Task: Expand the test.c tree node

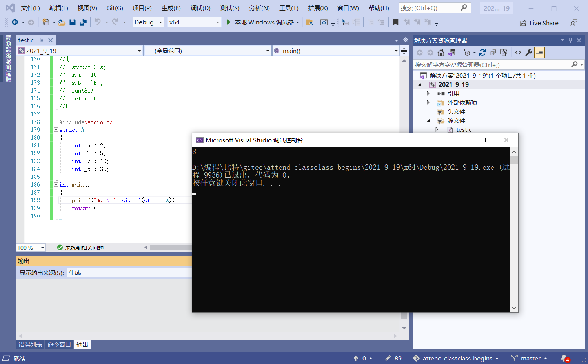Action: click(437, 129)
